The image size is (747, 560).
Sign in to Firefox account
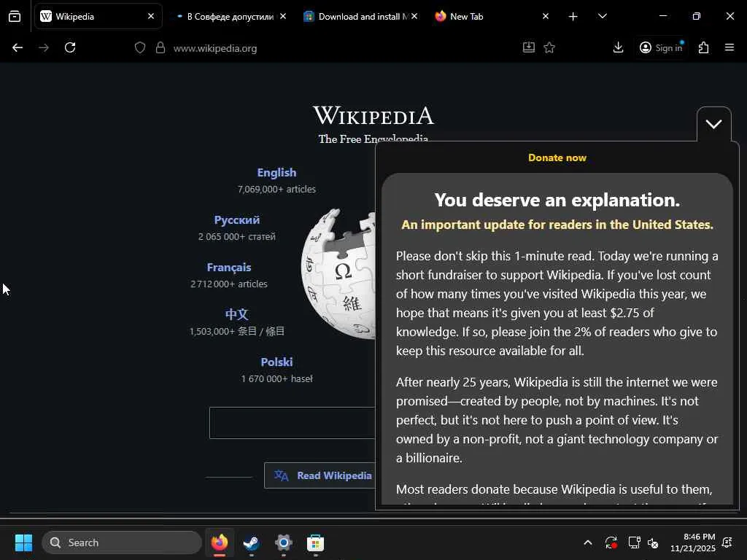coord(661,47)
